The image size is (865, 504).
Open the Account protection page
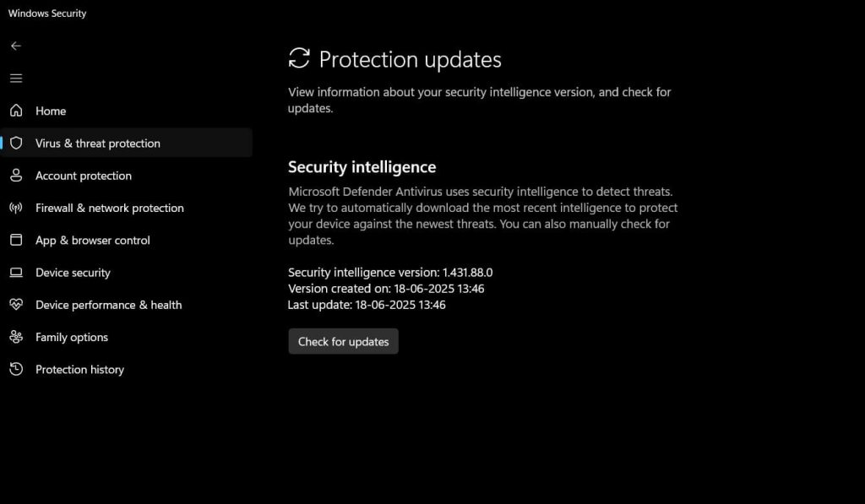[83, 176]
